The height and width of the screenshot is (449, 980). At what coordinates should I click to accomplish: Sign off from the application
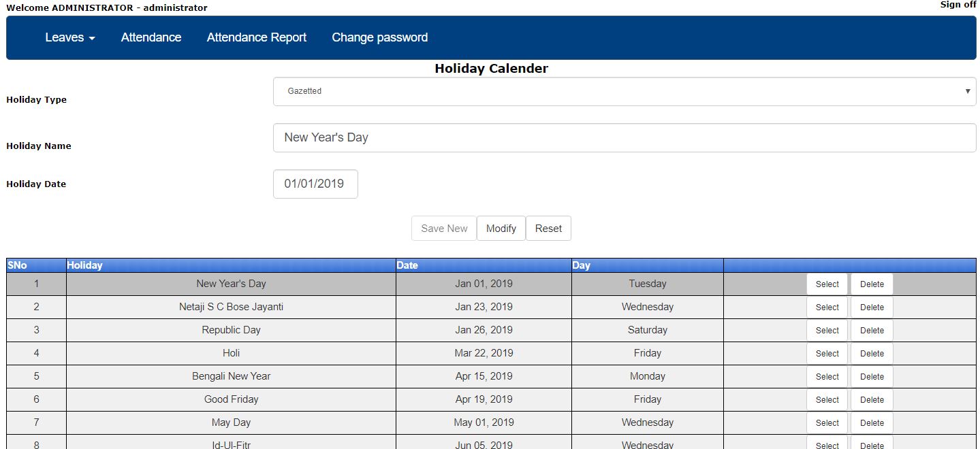tap(957, 5)
